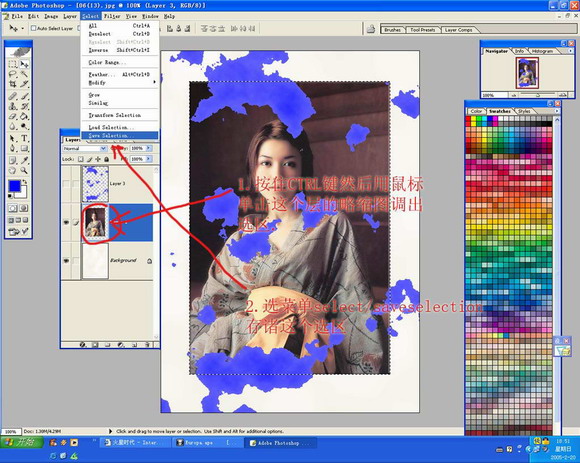Click the Windows Start button
Image resolution: width=580 pixels, height=463 pixels.
click(22, 442)
